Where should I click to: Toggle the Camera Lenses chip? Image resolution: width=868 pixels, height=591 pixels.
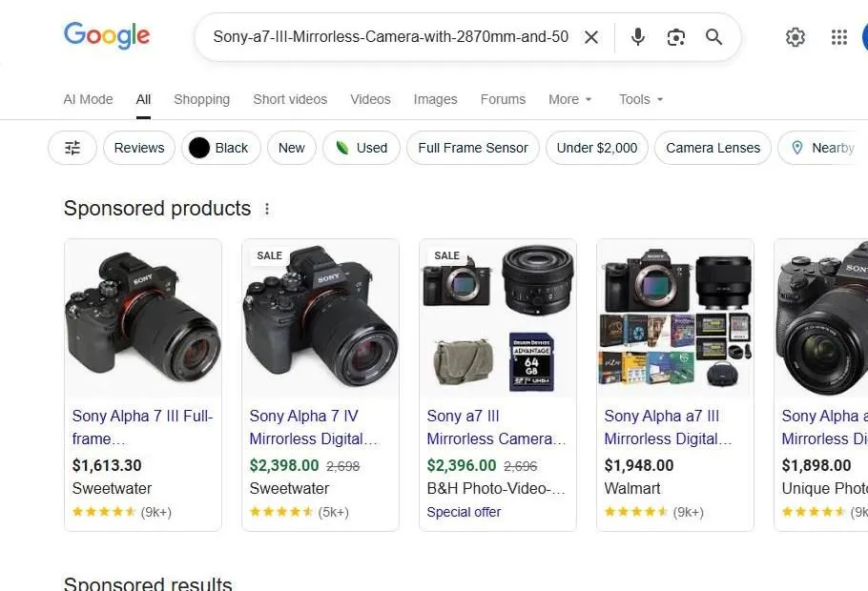[713, 148]
